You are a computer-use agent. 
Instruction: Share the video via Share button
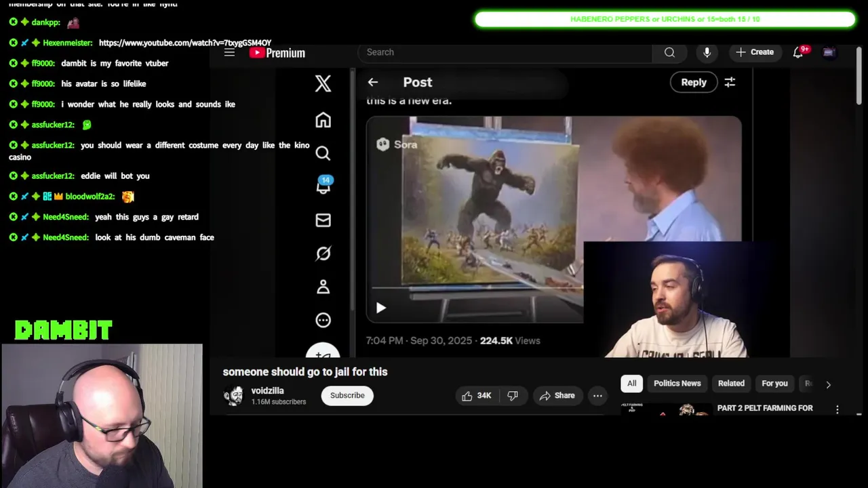coord(557,396)
